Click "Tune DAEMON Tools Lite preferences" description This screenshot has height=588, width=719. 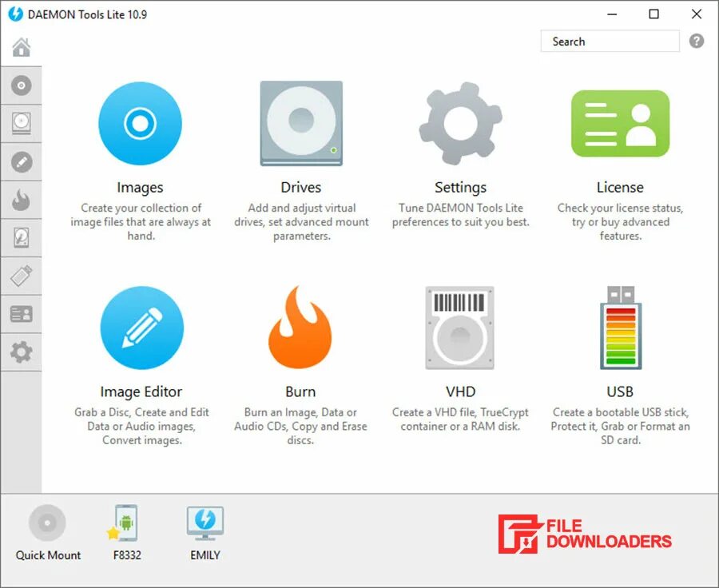tap(460, 215)
